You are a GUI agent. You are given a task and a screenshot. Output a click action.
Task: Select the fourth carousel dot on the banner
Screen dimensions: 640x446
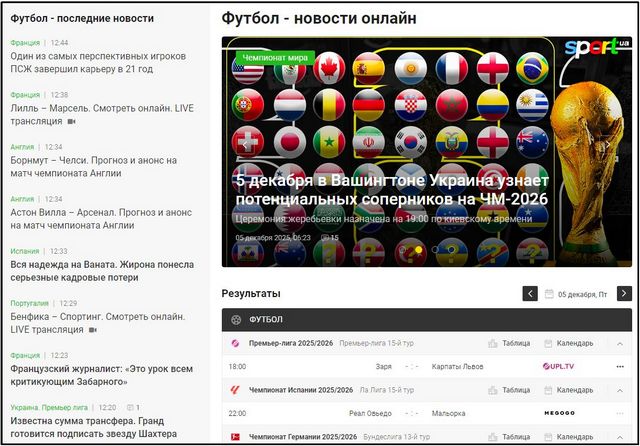(451, 249)
